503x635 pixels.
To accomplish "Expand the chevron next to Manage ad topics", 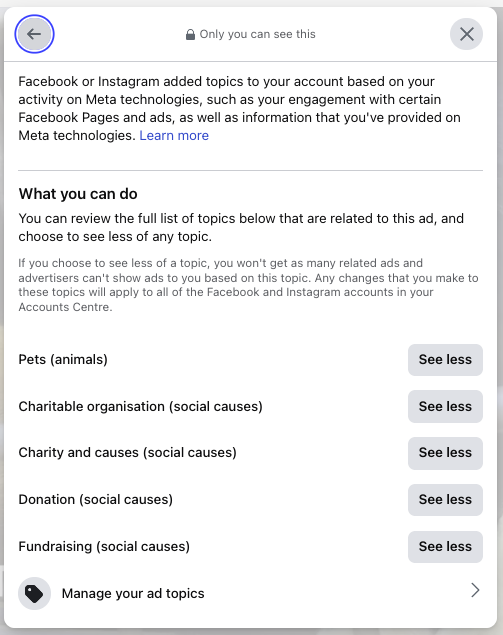I will click(475, 590).
